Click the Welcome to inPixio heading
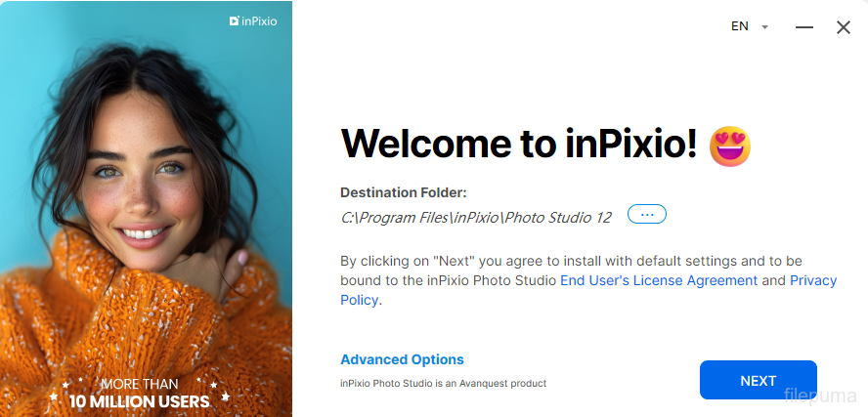Image resolution: width=868 pixels, height=417 pixels. click(x=519, y=145)
